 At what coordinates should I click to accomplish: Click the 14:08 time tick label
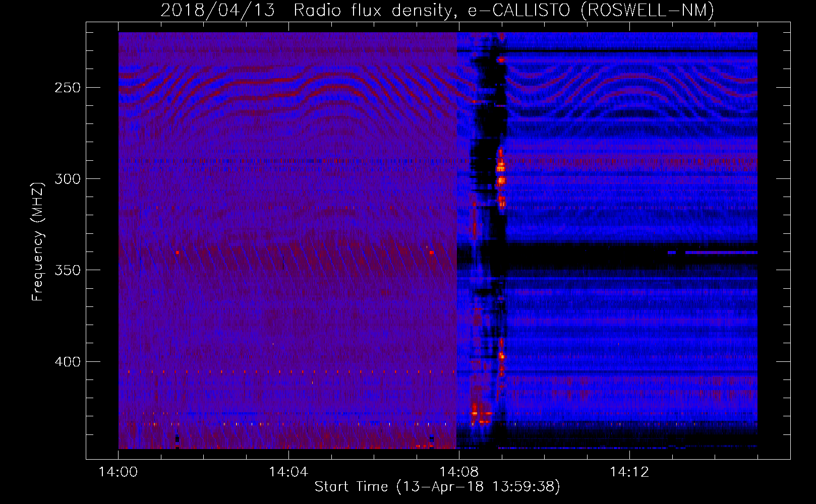pos(459,472)
